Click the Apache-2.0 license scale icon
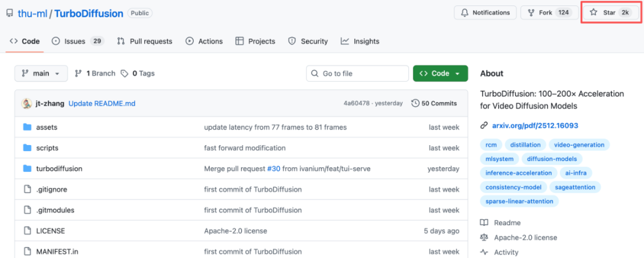The width and height of the screenshot is (644, 258). (x=484, y=238)
